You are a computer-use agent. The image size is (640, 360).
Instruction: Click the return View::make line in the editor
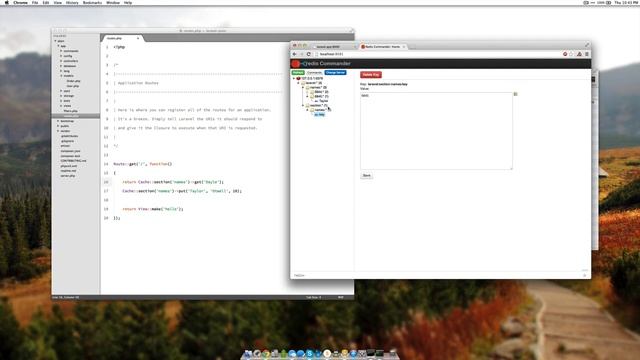(x=153, y=209)
